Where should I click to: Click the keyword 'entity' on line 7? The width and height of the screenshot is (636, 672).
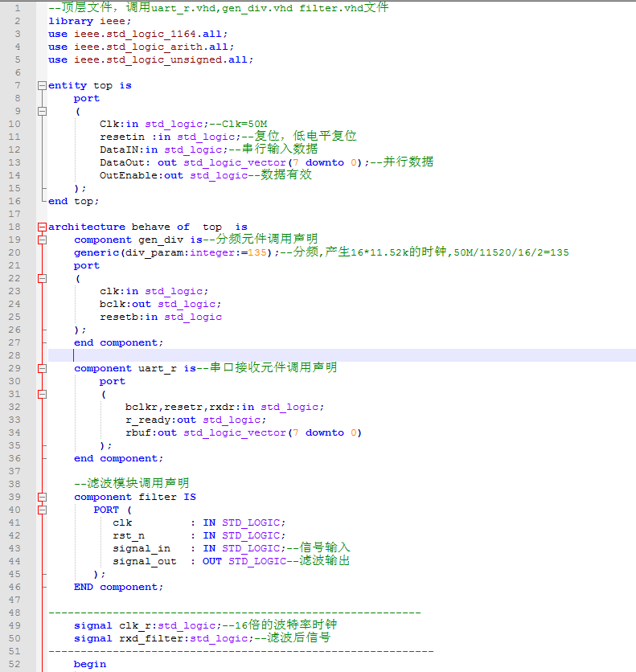pyautogui.click(x=68, y=85)
